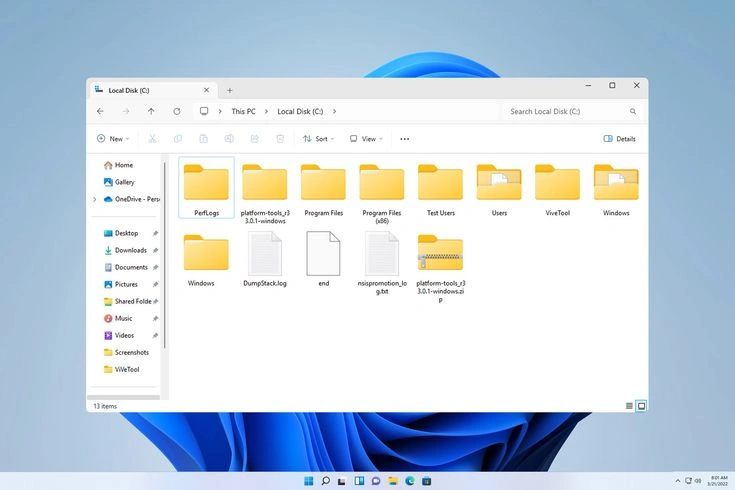Select the Users folder
The image size is (735, 490).
(x=499, y=189)
